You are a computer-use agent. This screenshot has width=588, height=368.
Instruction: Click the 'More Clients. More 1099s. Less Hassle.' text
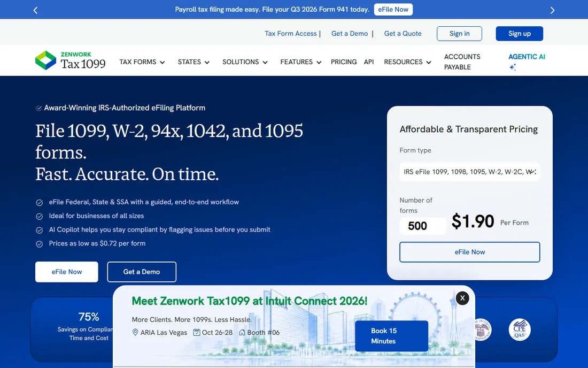coord(191,320)
